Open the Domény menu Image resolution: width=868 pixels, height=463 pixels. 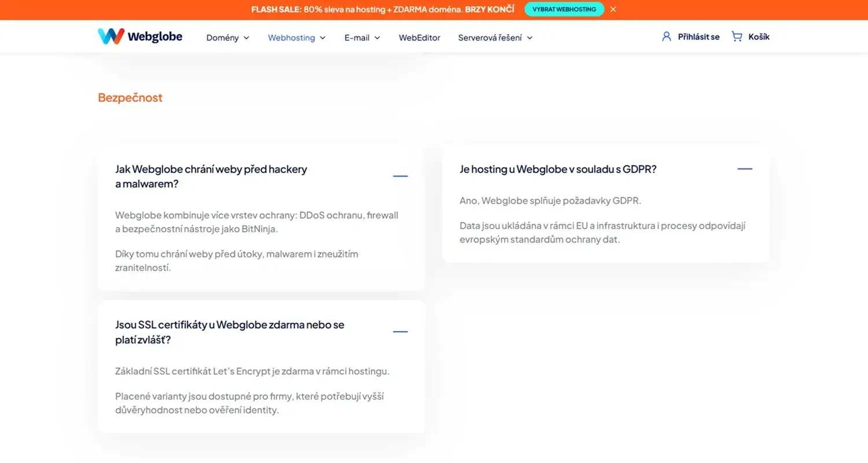(x=228, y=38)
